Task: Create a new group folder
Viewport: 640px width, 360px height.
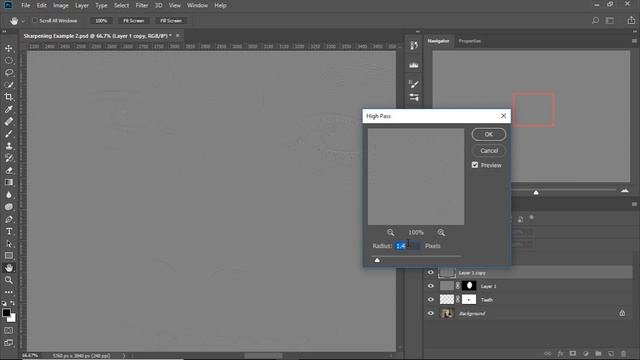Action: point(598,353)
